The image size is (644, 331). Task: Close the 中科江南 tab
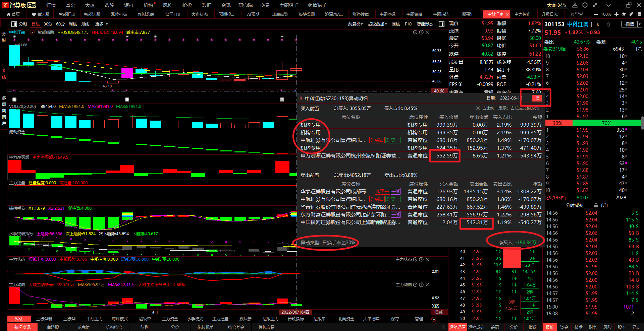[507, 14]
